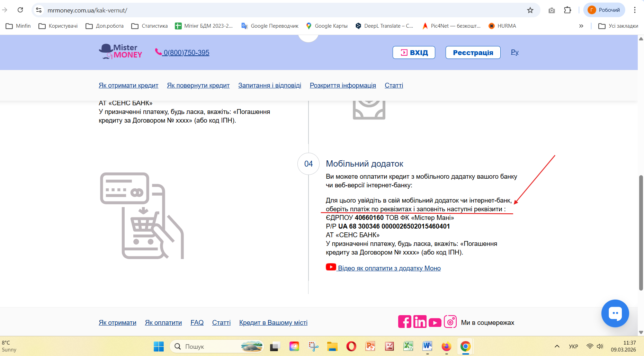Viewport: 644px width, 356px height.
Task: Launch File Explorer from the taskbar
Action: pyautogui.click(x=332, y=346)
